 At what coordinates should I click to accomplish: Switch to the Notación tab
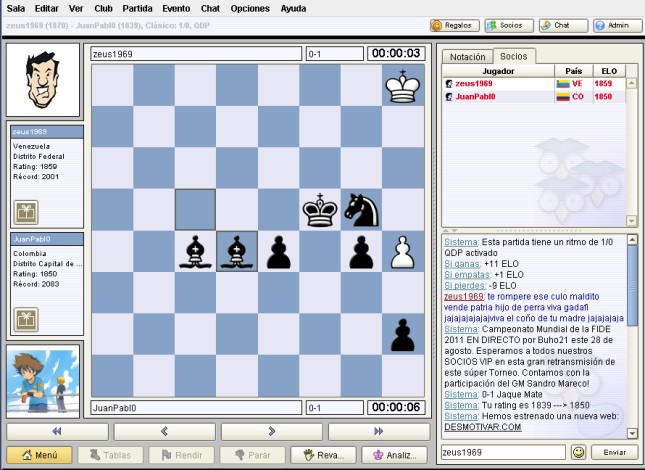click(467, 57)
